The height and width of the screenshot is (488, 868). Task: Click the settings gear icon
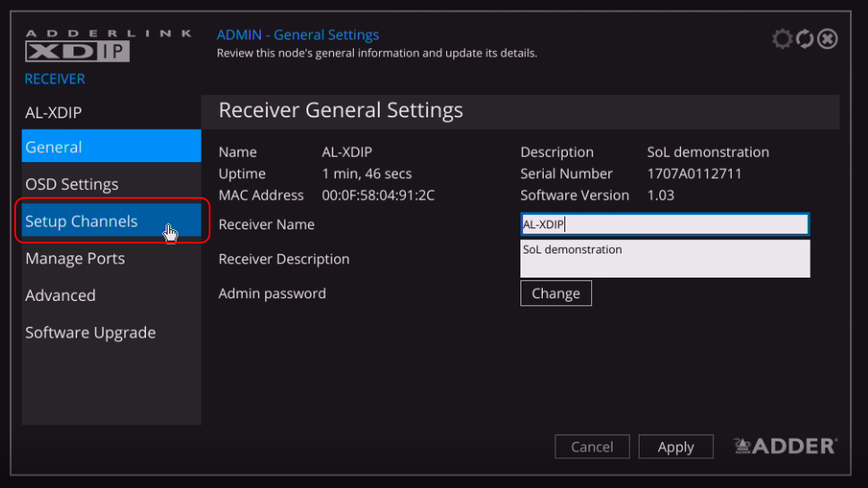(x=782, y=39)
